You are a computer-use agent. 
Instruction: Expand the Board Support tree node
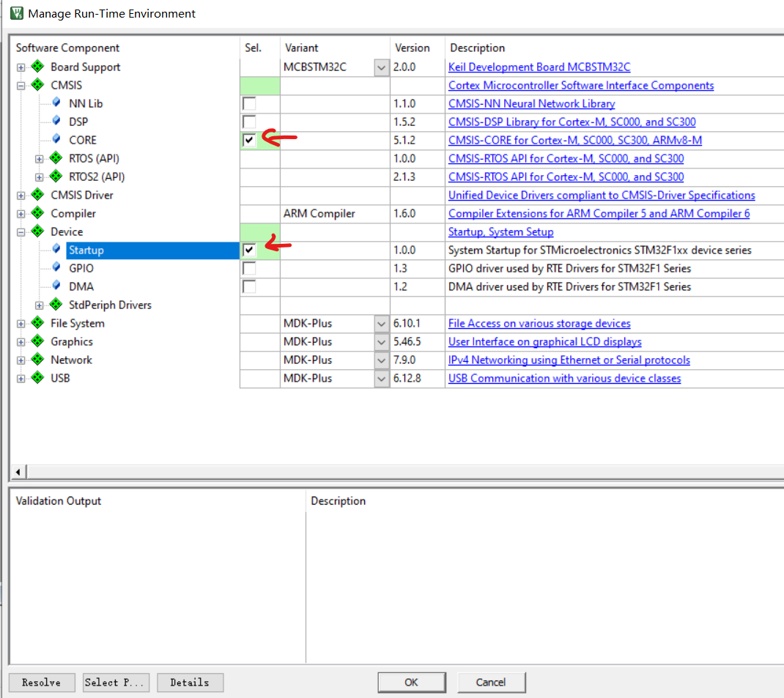pyautogui.click(x=21, y=67)
